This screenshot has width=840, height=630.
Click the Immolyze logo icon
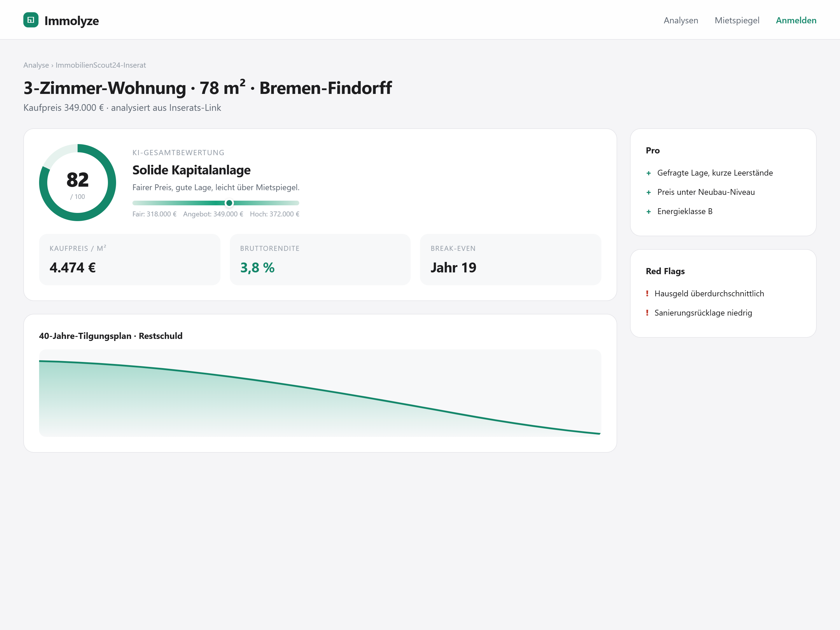(x=31, y=20)
